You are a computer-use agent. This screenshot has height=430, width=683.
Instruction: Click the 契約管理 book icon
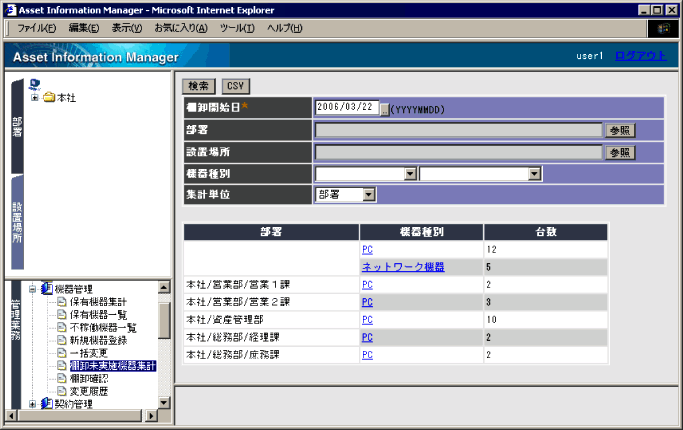pyautogui.click(x=47, y=405)
